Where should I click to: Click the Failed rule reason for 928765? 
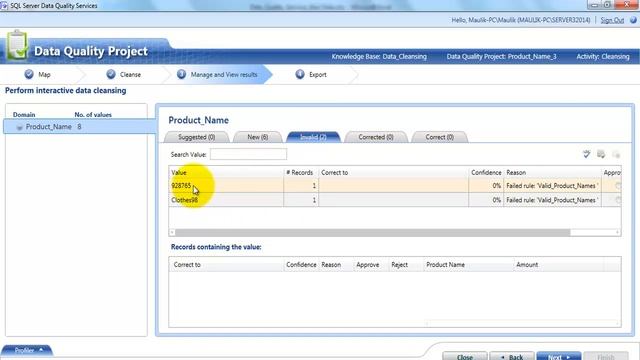(x=552, y=186)
